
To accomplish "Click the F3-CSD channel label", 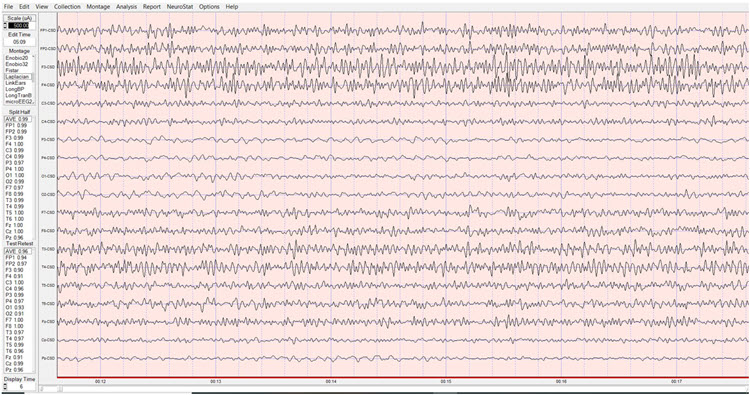I will point(49,67).
